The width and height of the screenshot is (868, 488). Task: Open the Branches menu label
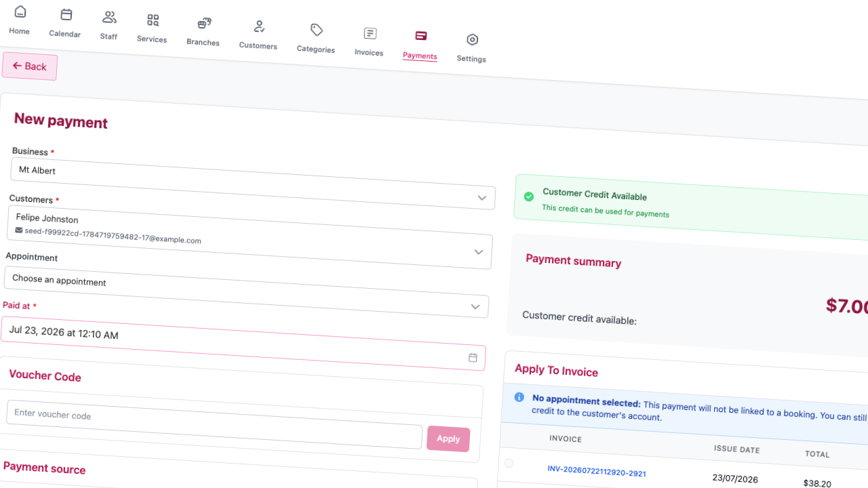pyautogui.click(x=203, y=42)
